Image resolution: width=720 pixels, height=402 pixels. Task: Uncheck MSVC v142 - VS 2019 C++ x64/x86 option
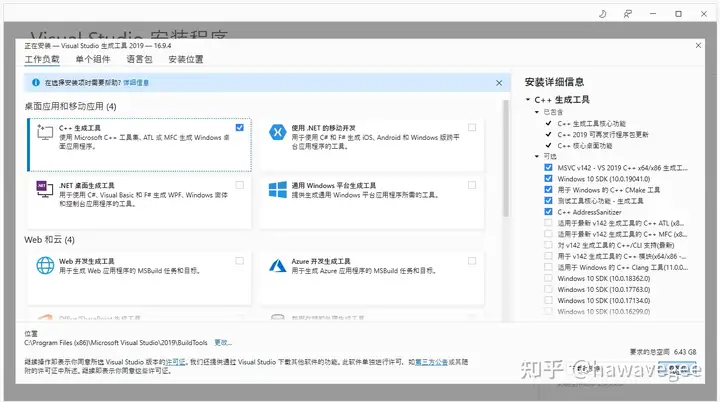[548, 168]
